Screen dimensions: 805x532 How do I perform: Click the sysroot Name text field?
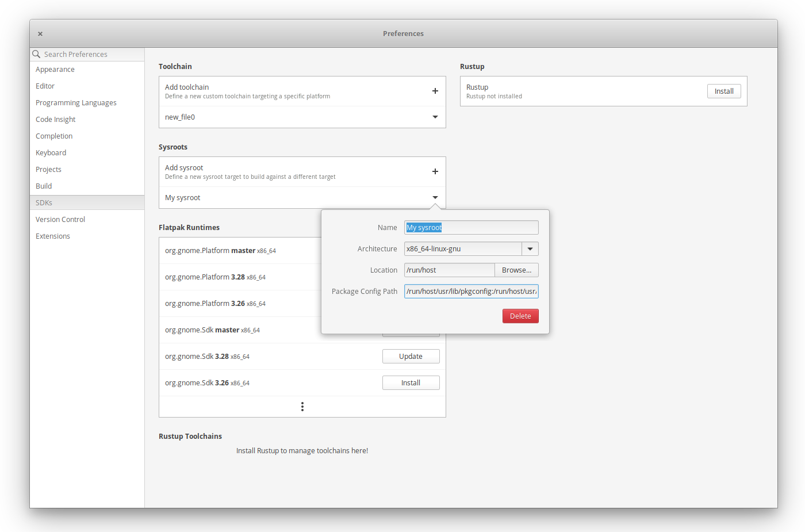pyautogui.click(x=471, y=228)
